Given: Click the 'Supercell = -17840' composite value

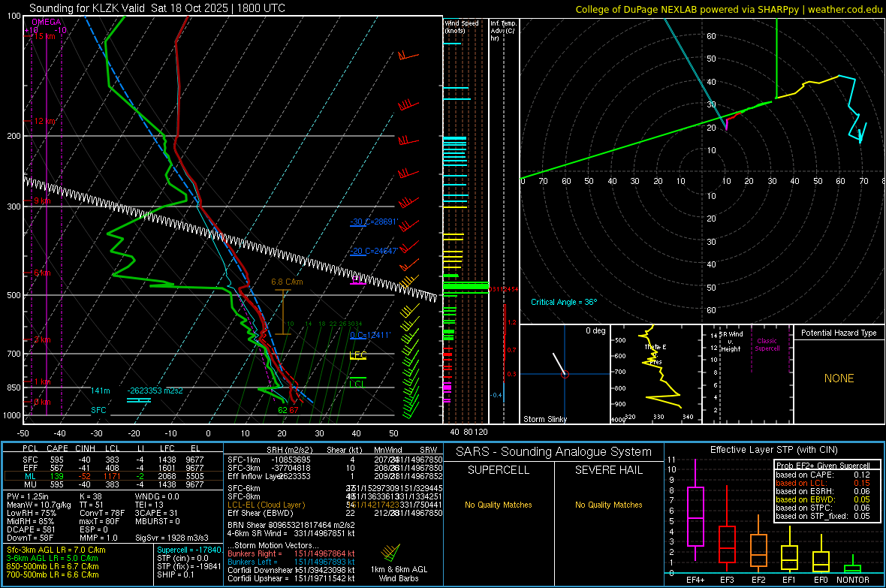Looking at the screenshot, I should (x=190, y=550).
